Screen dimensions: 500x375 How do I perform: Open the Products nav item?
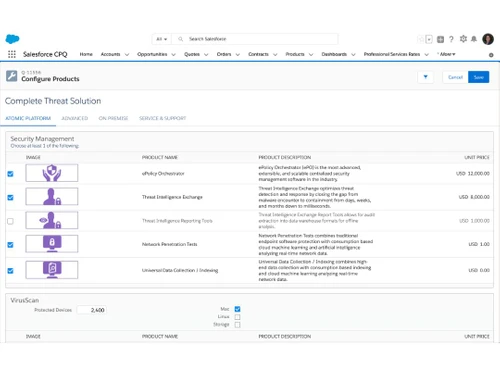coord(295,54)
